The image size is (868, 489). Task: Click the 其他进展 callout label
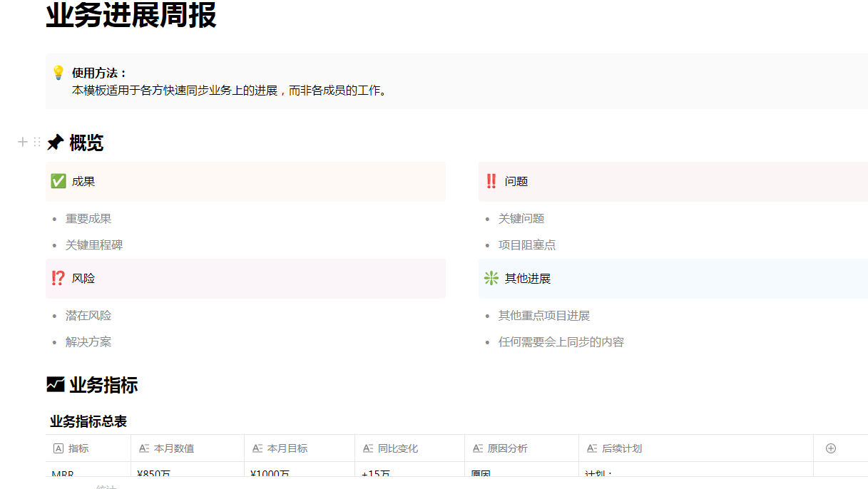tap(528, 279)
